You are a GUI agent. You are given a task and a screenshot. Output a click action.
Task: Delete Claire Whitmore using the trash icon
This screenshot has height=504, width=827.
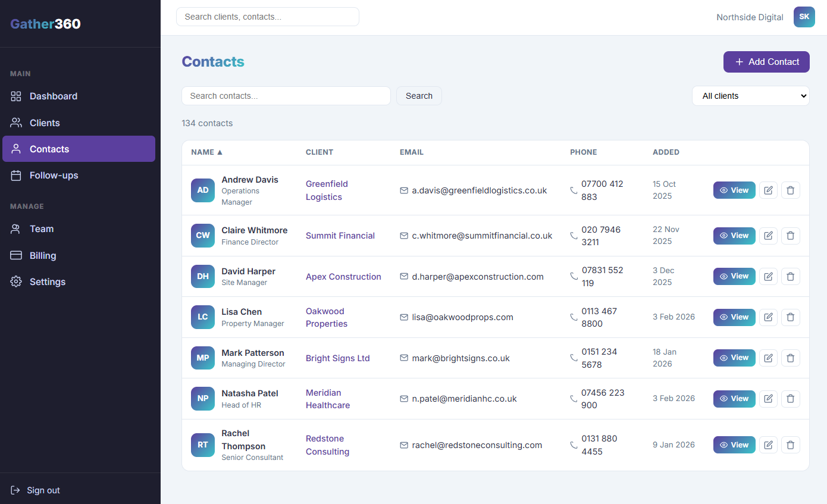click(791, 236)
